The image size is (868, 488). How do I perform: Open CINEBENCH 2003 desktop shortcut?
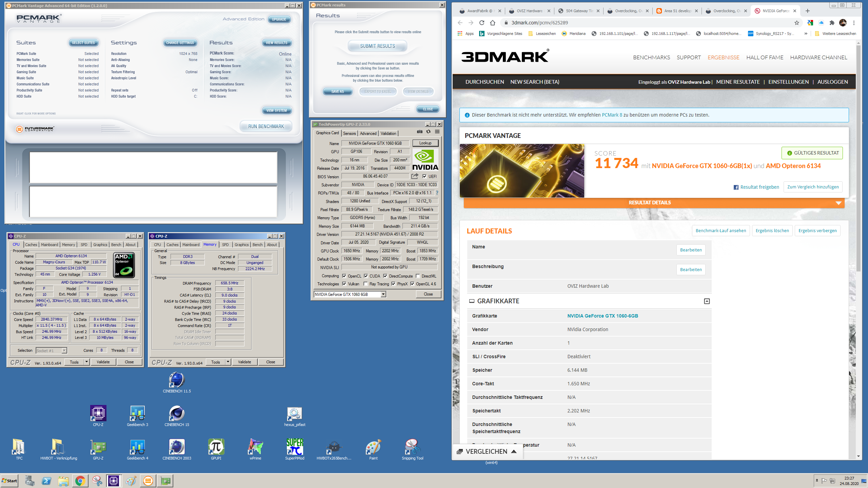point(177,449)
